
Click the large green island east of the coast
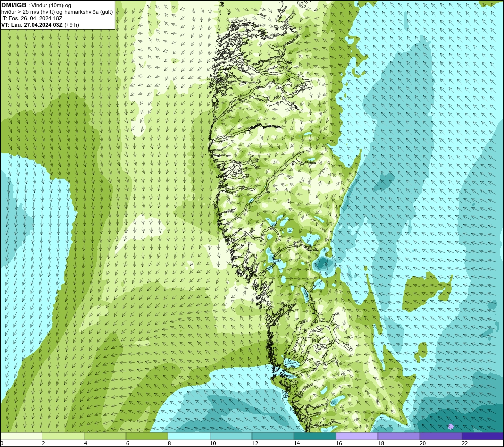pos(422,292)
